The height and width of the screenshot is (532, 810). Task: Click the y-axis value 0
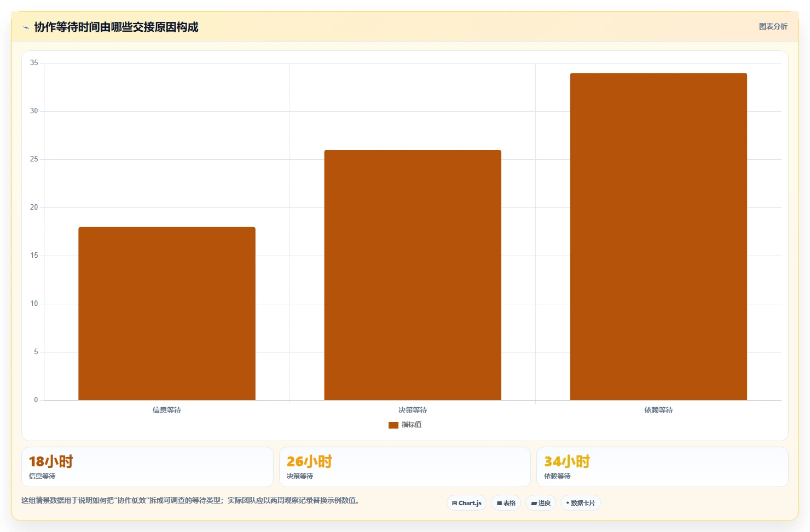click(x=36, y=400)
